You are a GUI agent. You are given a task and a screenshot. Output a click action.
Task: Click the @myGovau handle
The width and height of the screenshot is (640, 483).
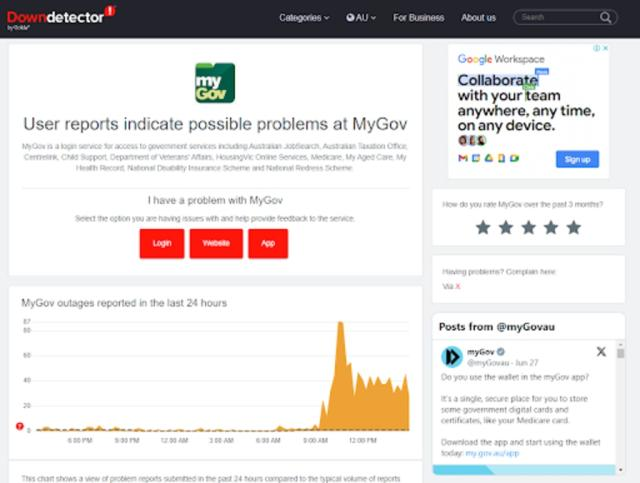(488, 363)
